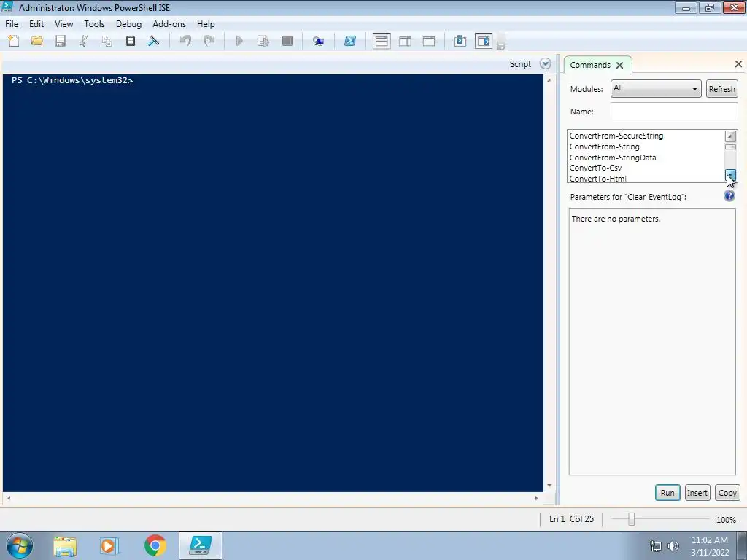
Task: Open the Help menu
Action: (206, 24)
